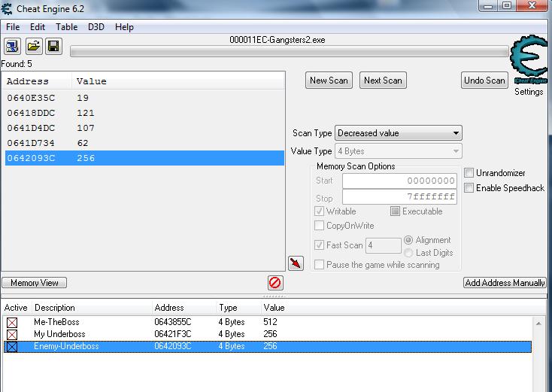552x392 pixels.
Task: Check Pause the game while scanning
Action: [319, 265]
